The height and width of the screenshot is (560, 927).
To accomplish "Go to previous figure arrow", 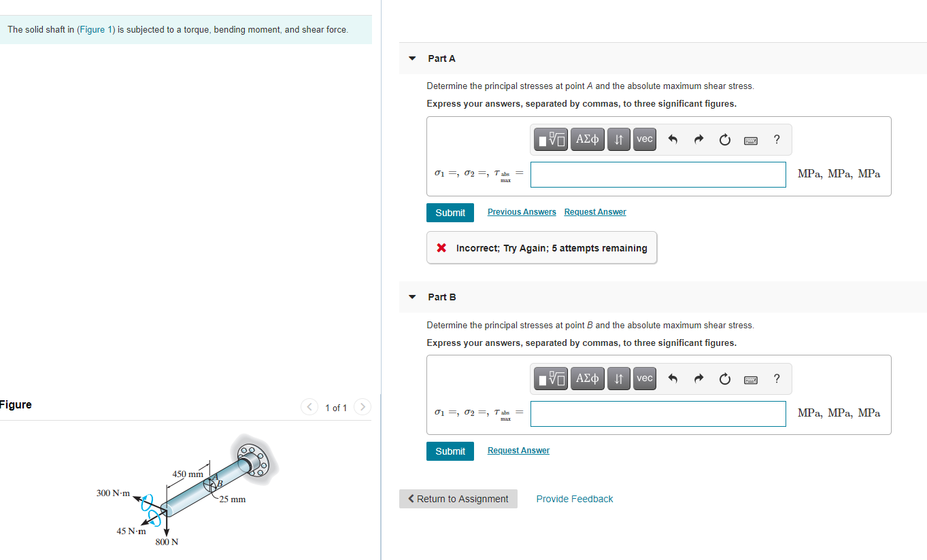I will point(309,407).
